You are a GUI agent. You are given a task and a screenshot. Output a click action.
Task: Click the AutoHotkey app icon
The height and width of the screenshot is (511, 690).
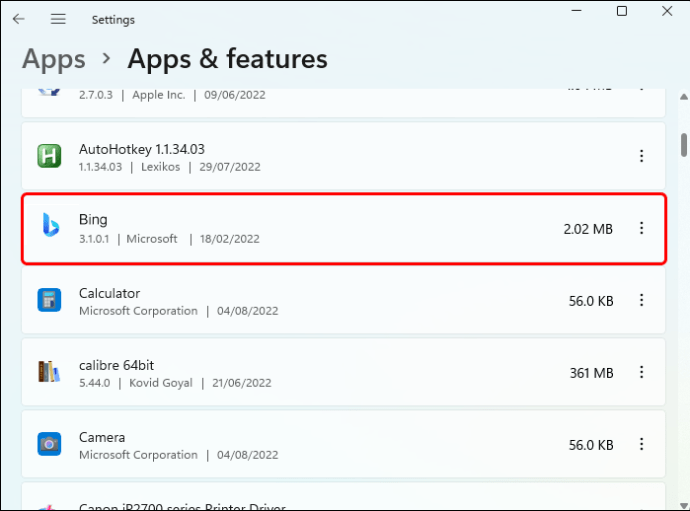49,156
